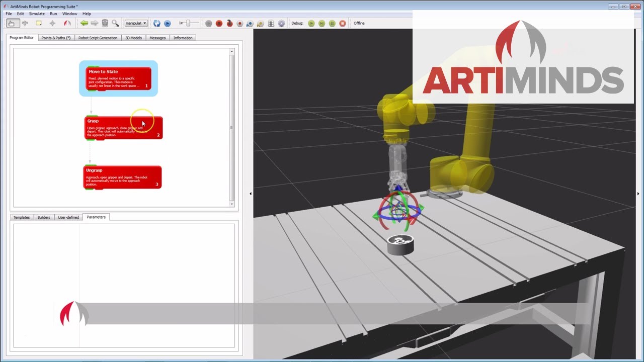Open the Information tab
Screen dimensions: 644x362
[183, 38]
